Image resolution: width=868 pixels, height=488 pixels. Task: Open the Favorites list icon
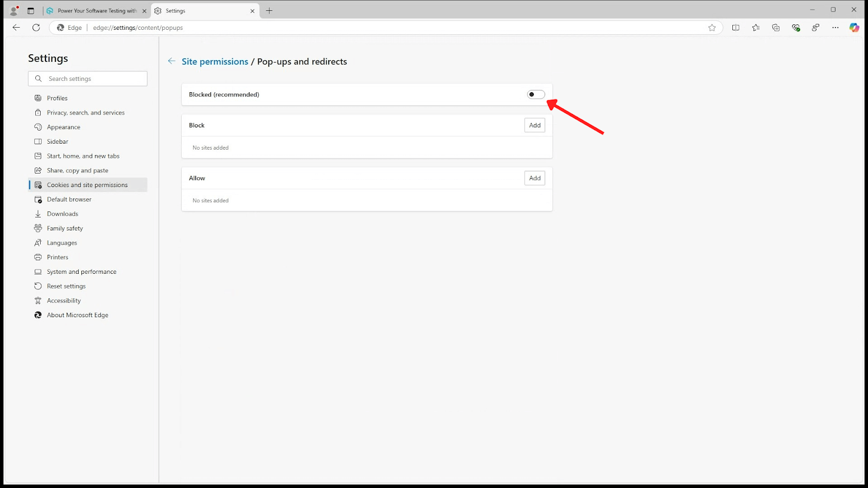point(756,28)
